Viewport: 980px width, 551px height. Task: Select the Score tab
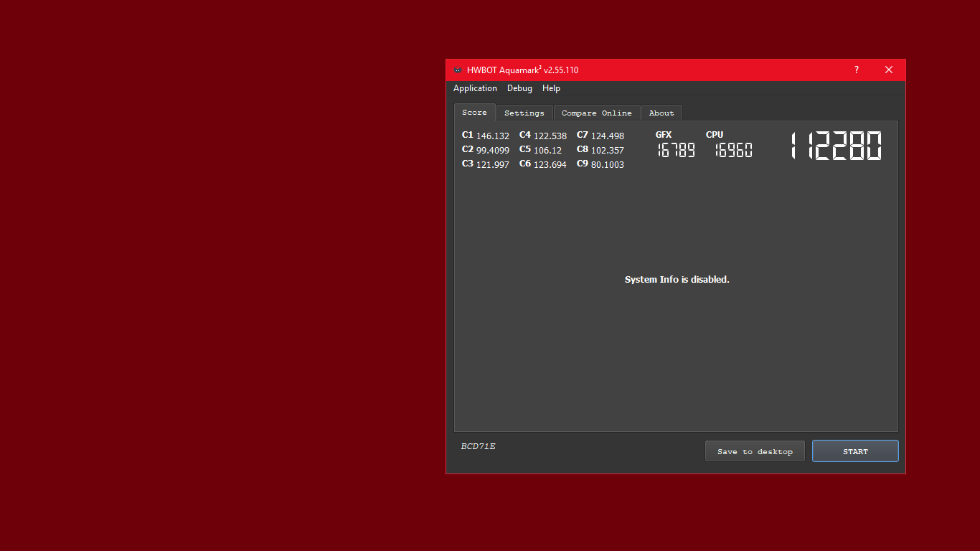coord(474,113)
